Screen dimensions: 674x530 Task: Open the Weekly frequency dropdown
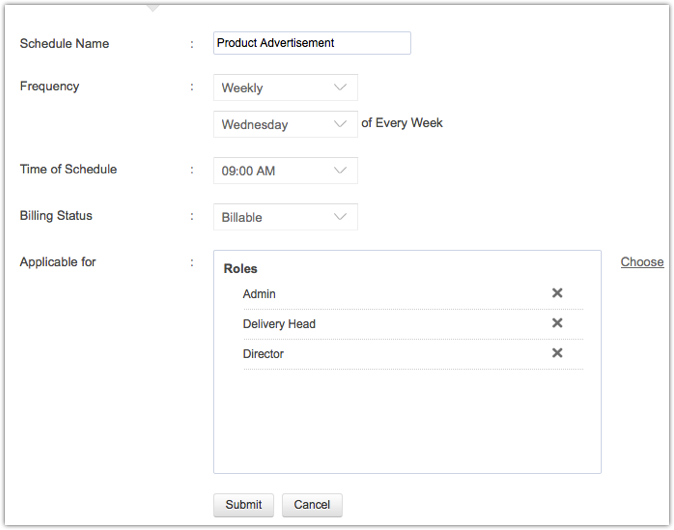click(285, 88)
